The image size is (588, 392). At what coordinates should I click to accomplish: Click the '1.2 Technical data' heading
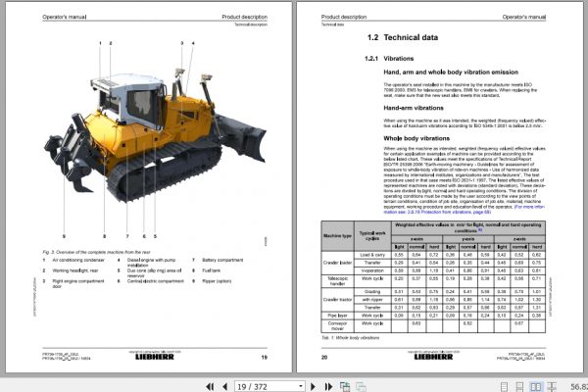click(403, 37)
